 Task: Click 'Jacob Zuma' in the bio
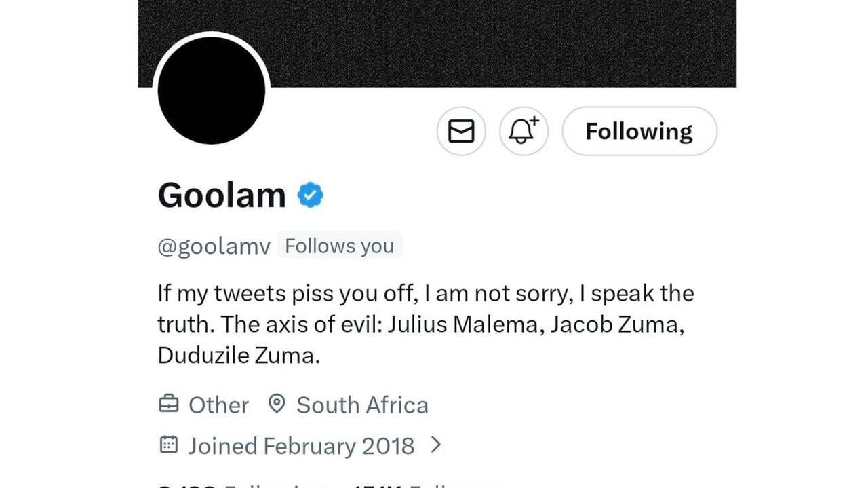(x=616, y=324)
